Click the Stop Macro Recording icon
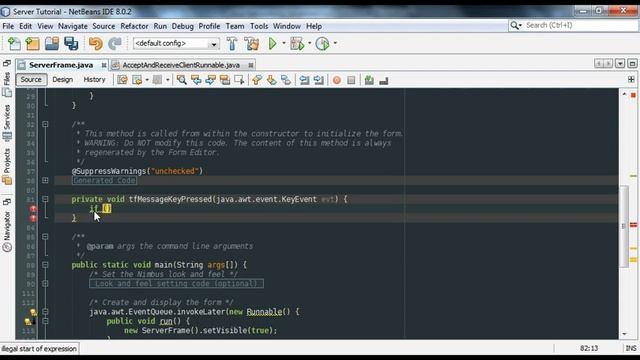 (x=351, y=80)
